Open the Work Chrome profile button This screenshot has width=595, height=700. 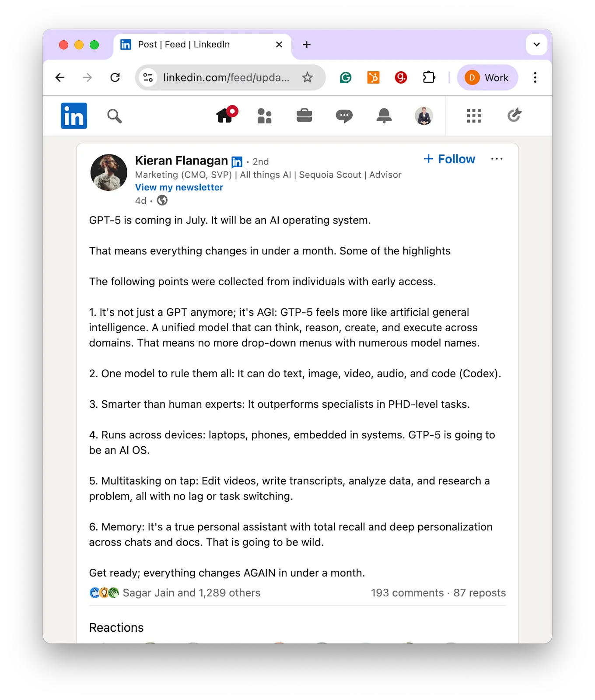487,77
